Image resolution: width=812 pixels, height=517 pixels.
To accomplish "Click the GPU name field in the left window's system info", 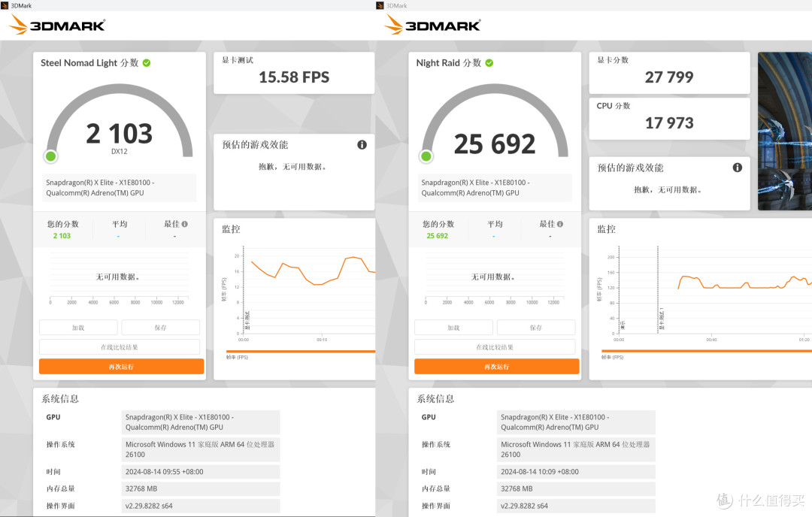I will (x=201, y=422).
